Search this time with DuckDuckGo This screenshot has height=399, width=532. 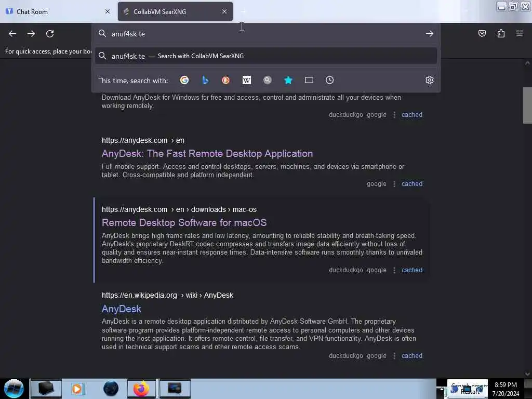pyautogui.click(x=225, y=80)
